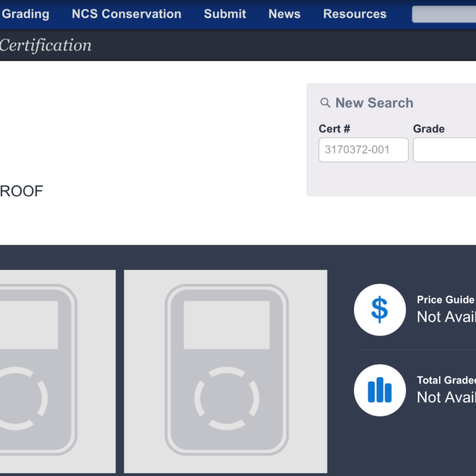Open the NCS Conservation menu
Screen dimensions: 476x476
[x=126, y=14]
